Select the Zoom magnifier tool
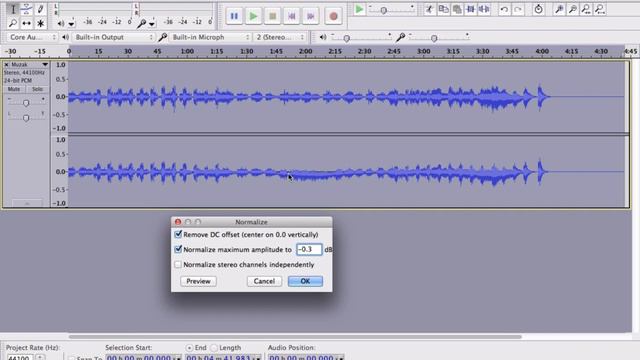 (x=13, y=23)
